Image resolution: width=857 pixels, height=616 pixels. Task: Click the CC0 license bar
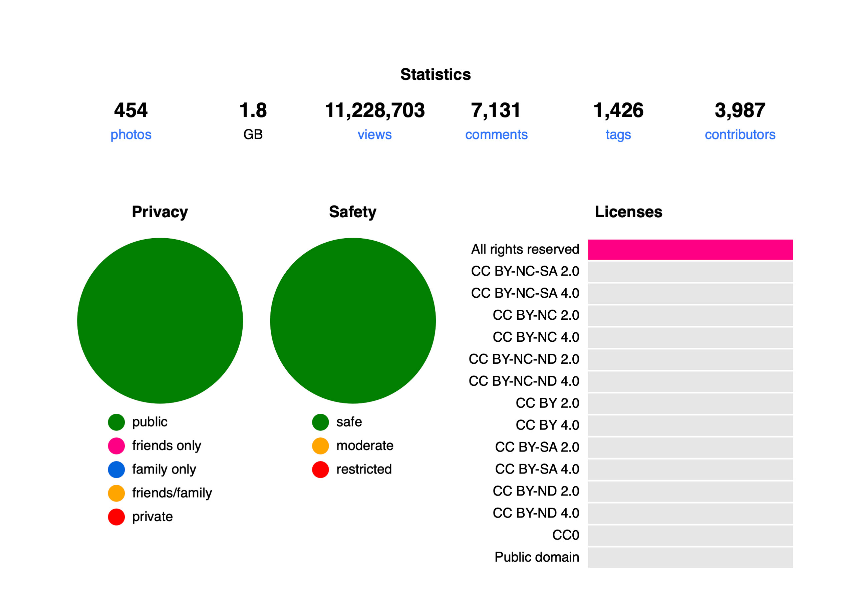pos(690,535)
